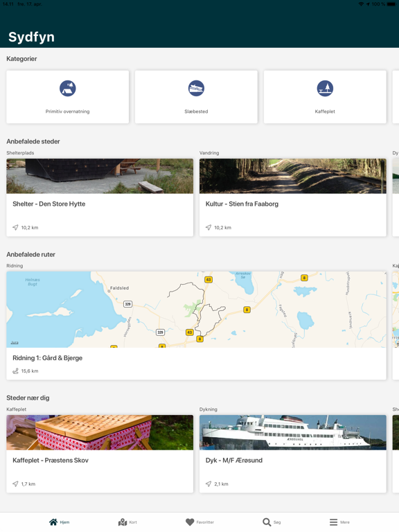Open the Kaffeplet - Præstens Skov picnic photo
This screenshot has height=532, width=399.
pyautogui.click(x=100, y=432)
